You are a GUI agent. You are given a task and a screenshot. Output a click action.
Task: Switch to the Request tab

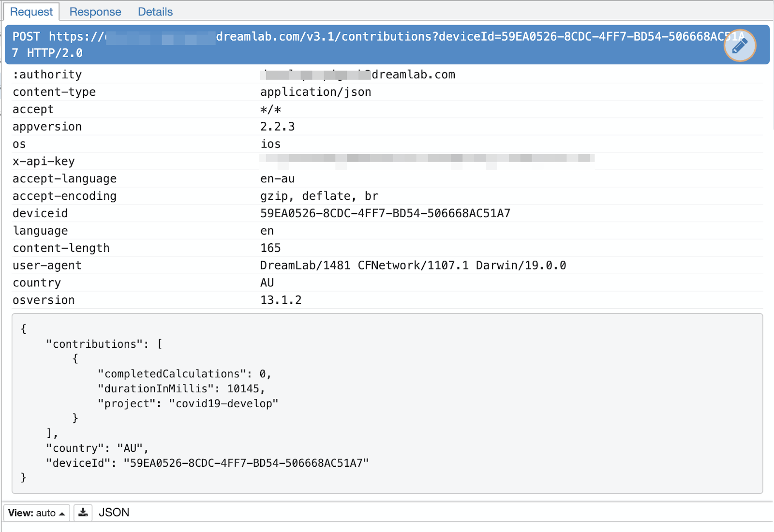[x=31, y=12]
